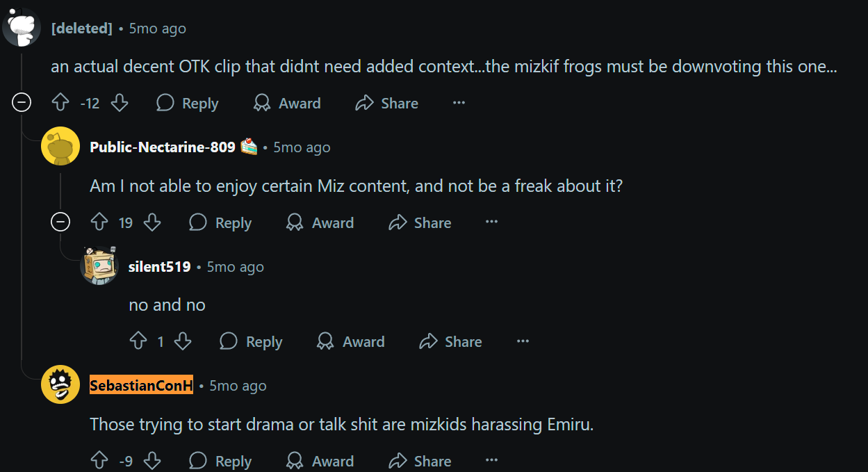The width and height of the screenshot is (868, 472).
Task: Collapse Public-Nectarine-809's reply thread
Action: click(60, 222)
